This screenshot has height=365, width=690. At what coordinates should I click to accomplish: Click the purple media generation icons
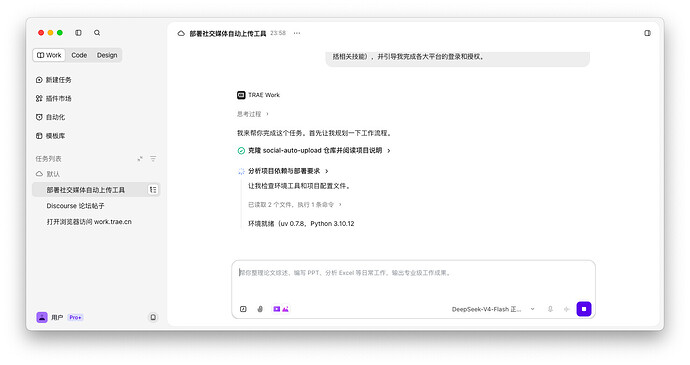click(x=281, y=309)
